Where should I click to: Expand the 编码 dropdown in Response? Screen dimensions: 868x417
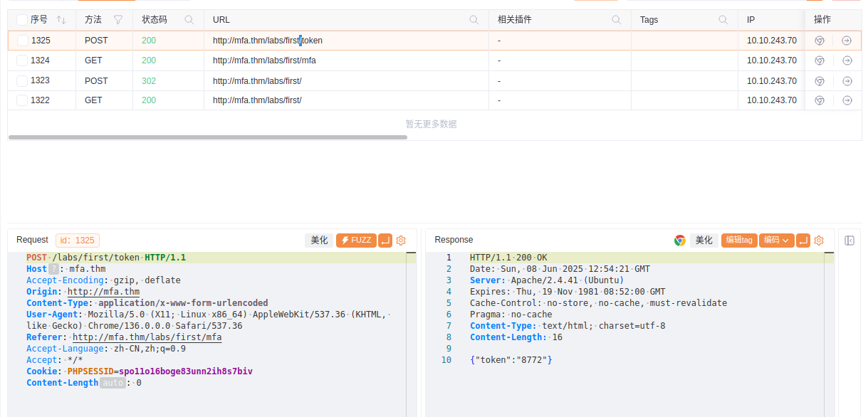776,241
